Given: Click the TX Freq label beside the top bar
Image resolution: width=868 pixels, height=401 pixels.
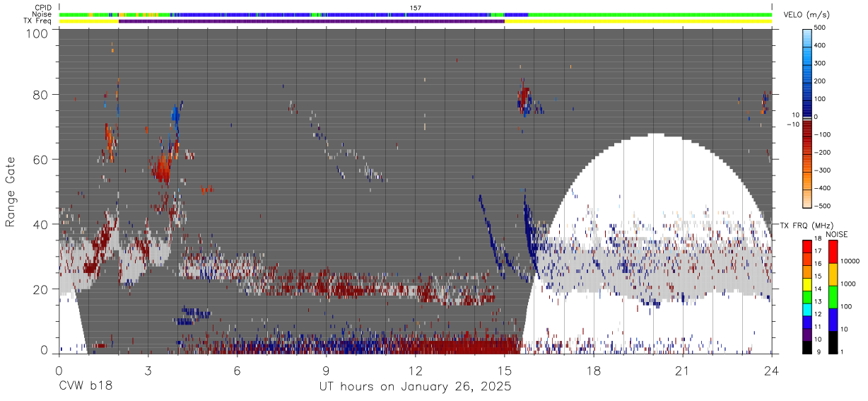Looking at the screenshot, I should point(39,21).
